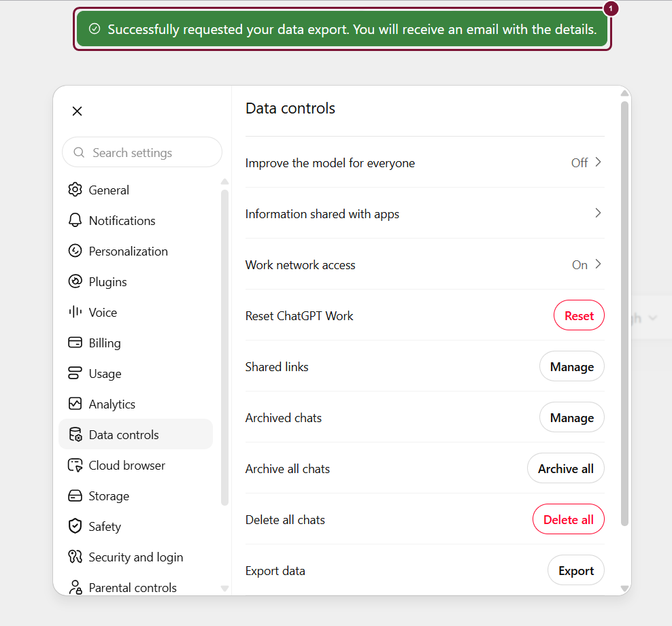Viewport: 672px width, 626px height.
Task: Open the Cloud browser tab
Action: (x=135, y=465)
